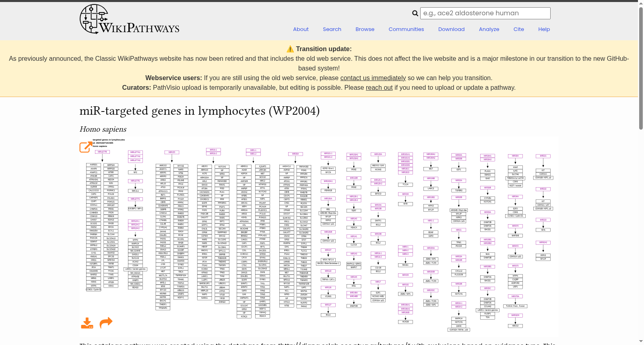Click scrollbar down arrow at bottom right
The image size is (644, 345).
point(641,341)
